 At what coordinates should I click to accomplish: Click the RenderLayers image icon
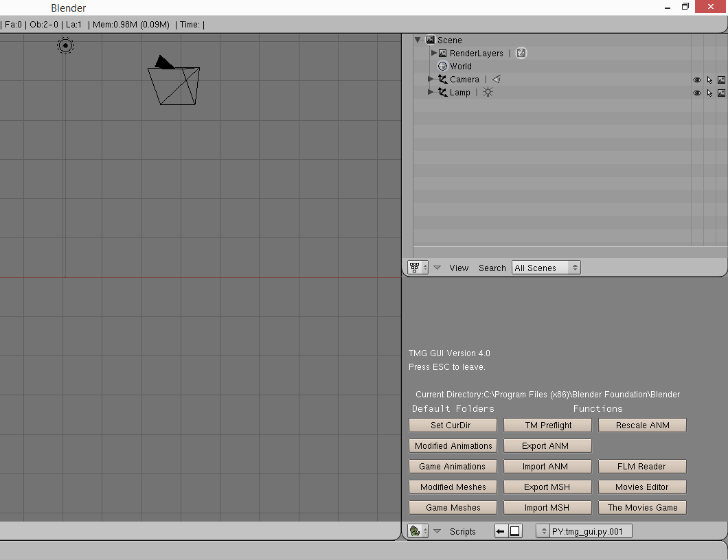(x=442, y=53)
